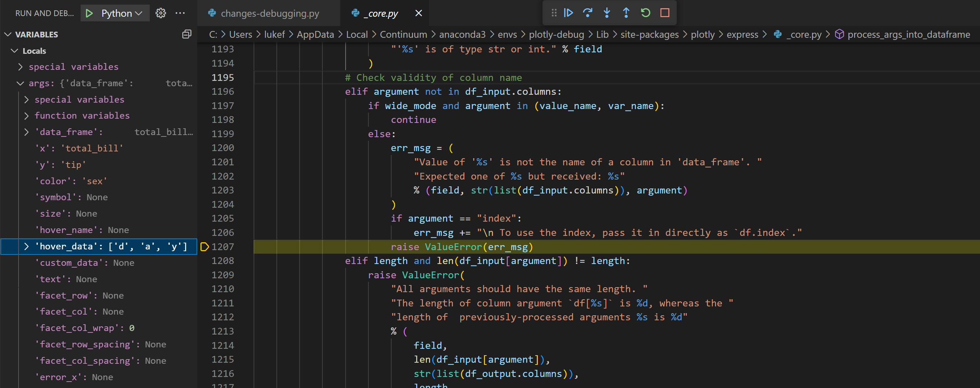Select the 'color': 'sex' variable row
This screenshot has height=388, width=980.
coord(99,181)
